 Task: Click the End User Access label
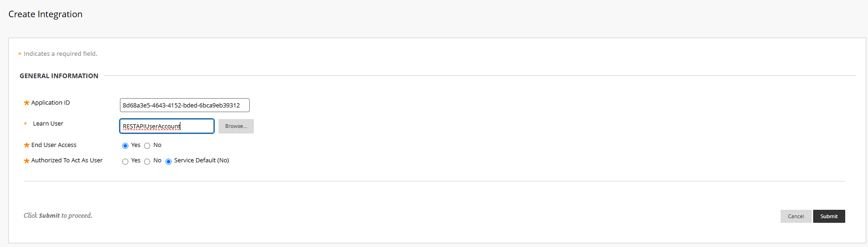53,145
